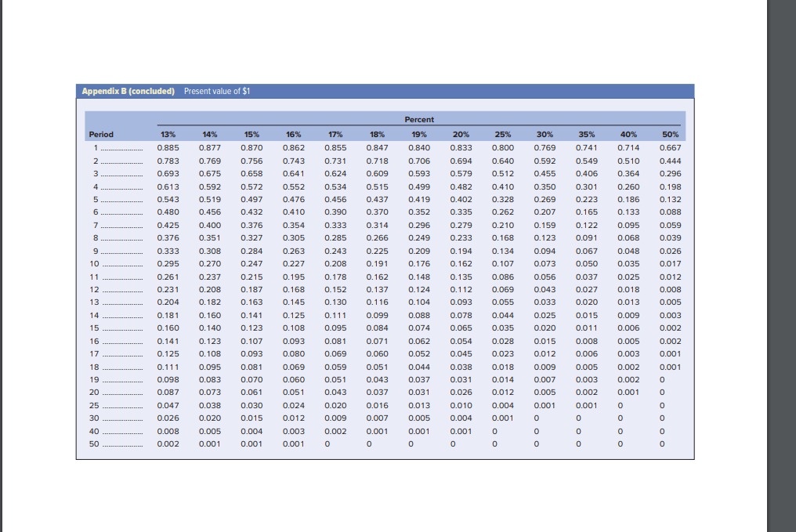Viewport: 796px width, 532px height.
Task: Click 0.162 in Period 11, 18% column
Action: click(377, 277)
